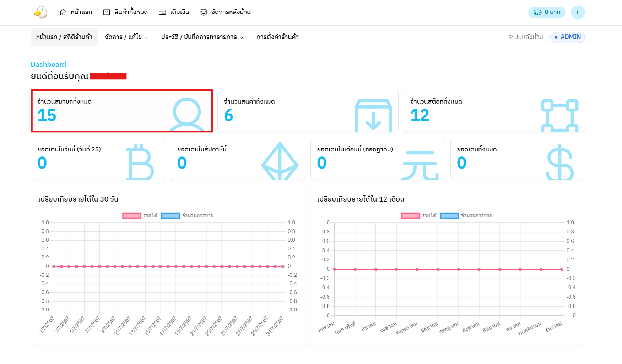Click the จำนวนสต๊อกทั้งหมด label

pos(436,101)
